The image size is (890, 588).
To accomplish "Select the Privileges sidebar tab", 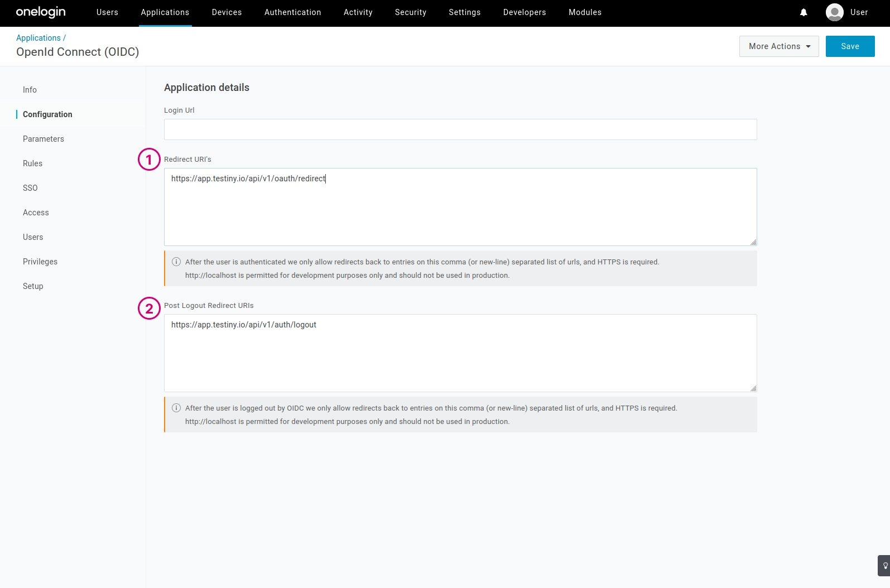I will coord(40,262).
